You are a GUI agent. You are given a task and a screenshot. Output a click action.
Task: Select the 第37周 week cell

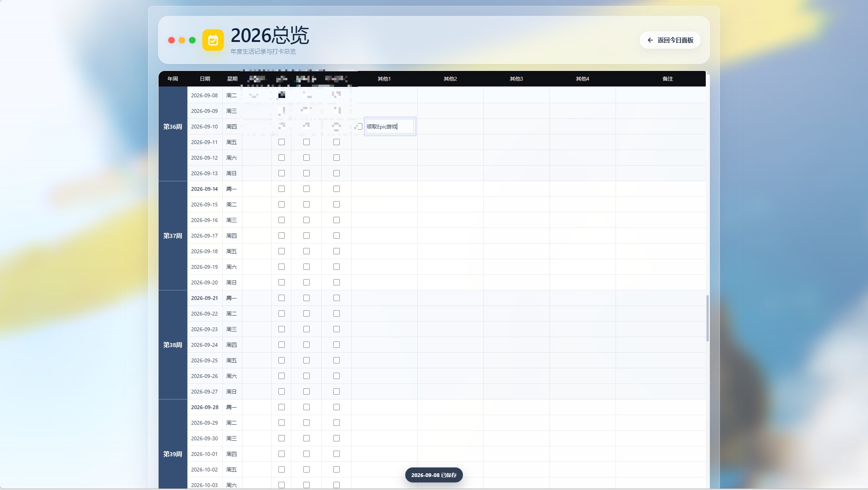[x=173, y=236]
